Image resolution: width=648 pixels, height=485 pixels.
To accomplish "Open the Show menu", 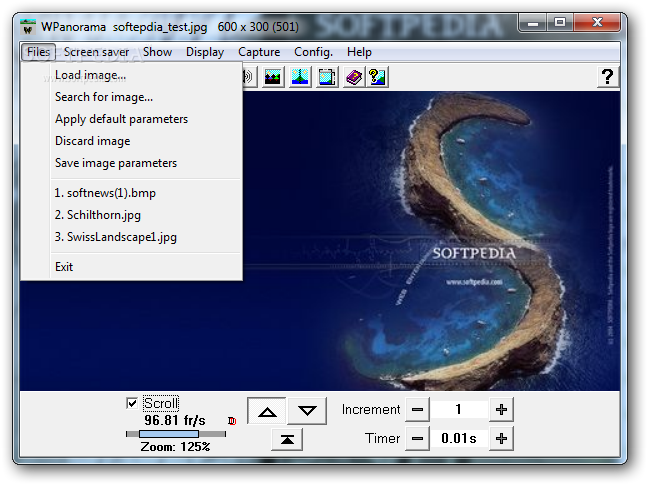I will click(x=157, y=52).
